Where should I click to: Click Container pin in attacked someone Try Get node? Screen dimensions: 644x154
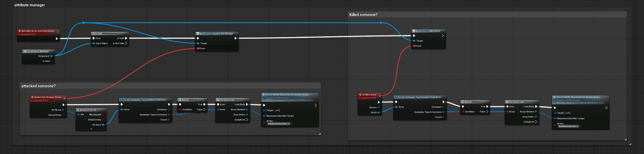click(169, 109)
